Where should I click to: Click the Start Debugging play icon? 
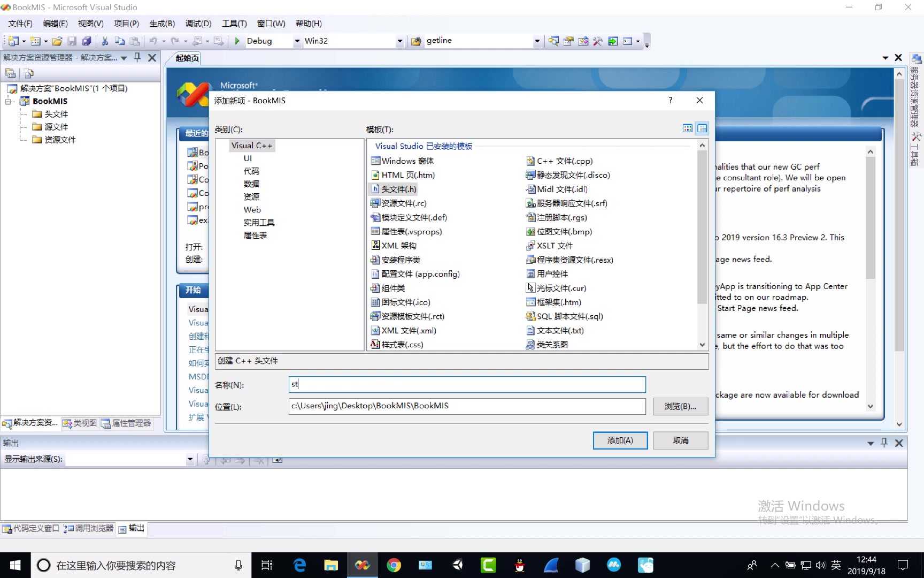[237, 41]
